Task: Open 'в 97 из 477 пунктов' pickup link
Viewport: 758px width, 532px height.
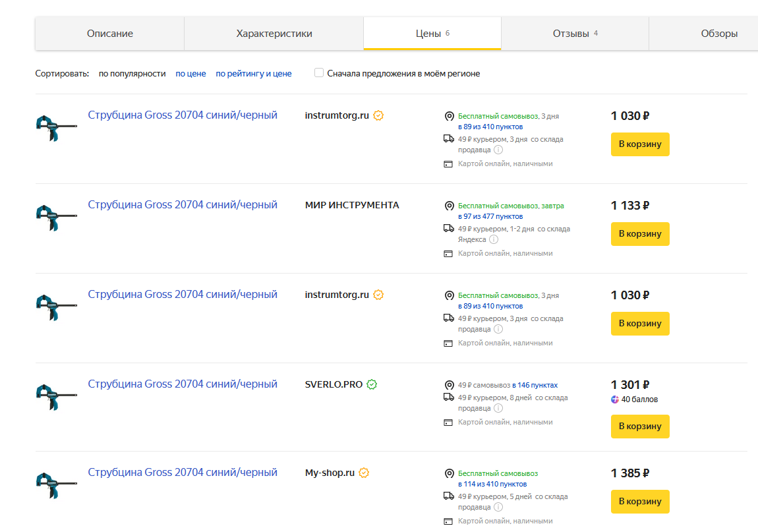Action: (x=490, y=216)
